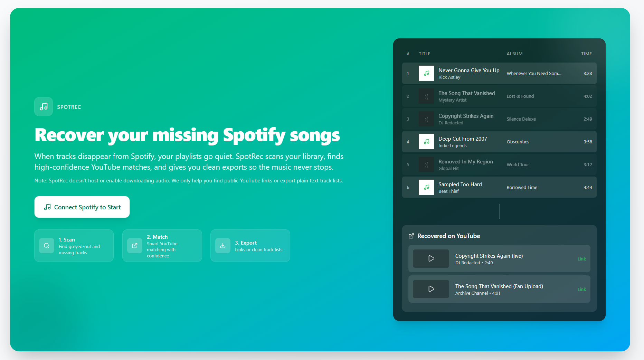This screenshot has height=360, width=644.
Task: Select track title Sampled Too Hard
Action: coord(460,184)
